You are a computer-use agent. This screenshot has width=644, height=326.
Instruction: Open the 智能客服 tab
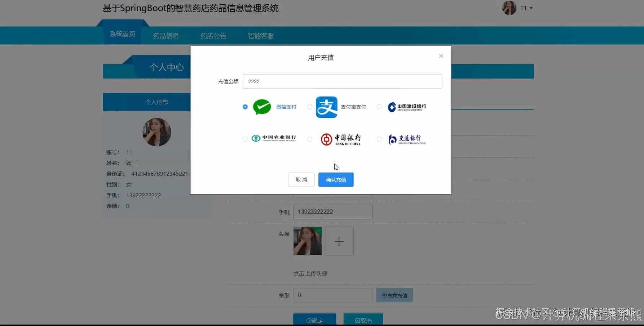[260, 35]
